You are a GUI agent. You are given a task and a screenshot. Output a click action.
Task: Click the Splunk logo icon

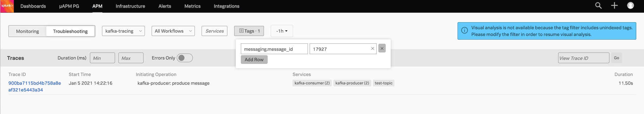point(7,6)
